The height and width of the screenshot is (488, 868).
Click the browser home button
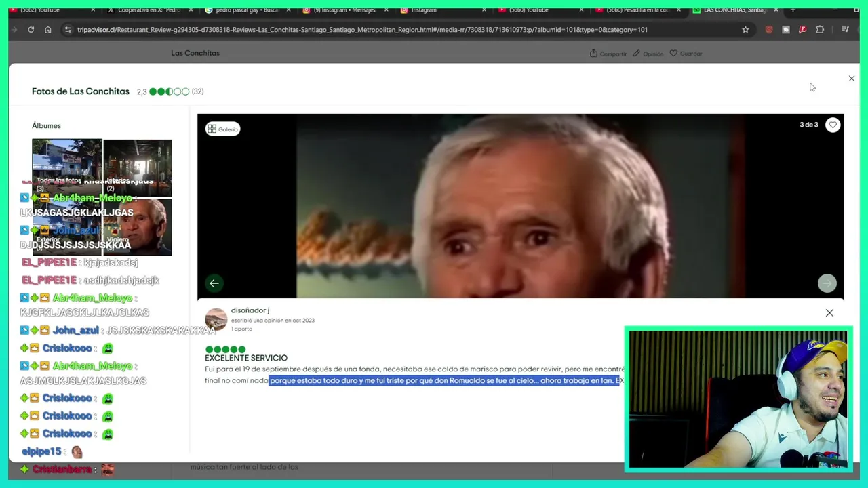point(47,30)
